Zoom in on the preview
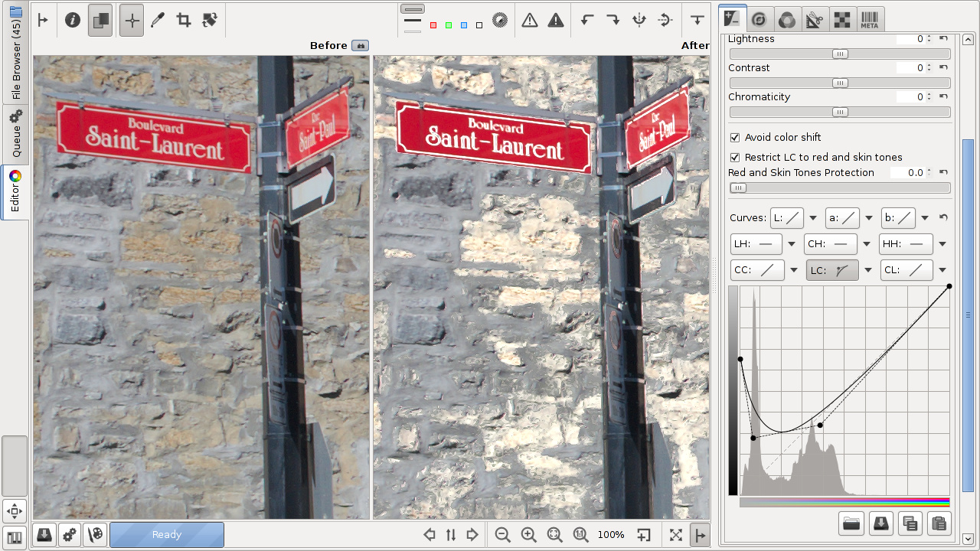Image resolution: width=980 pixels, height=551 pixels. (x=528, y=535)
